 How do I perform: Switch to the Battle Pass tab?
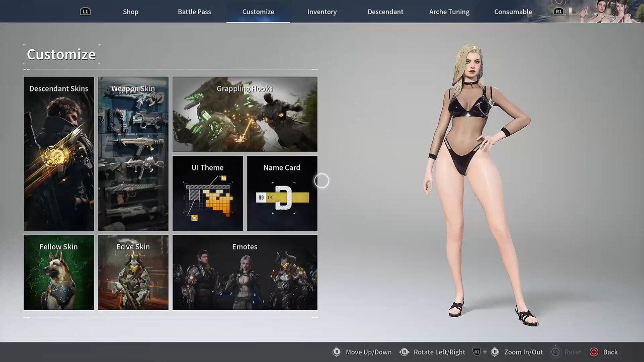(x=194, y=12)
